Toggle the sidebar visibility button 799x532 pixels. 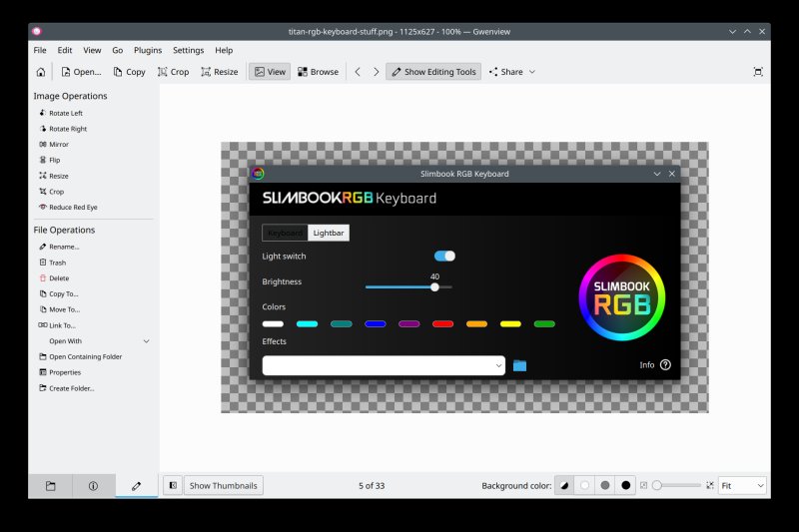click(173, 485)
